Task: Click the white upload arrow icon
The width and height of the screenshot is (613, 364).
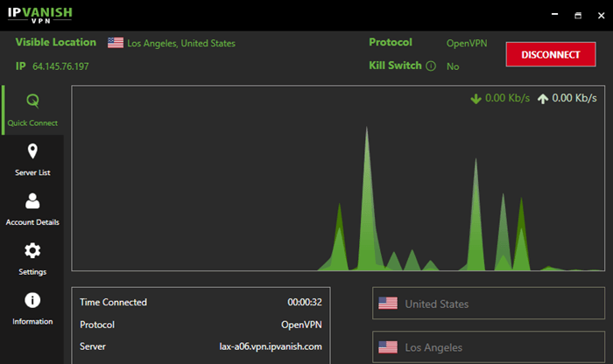Action: pyautogui.click(x=543, y=98)
